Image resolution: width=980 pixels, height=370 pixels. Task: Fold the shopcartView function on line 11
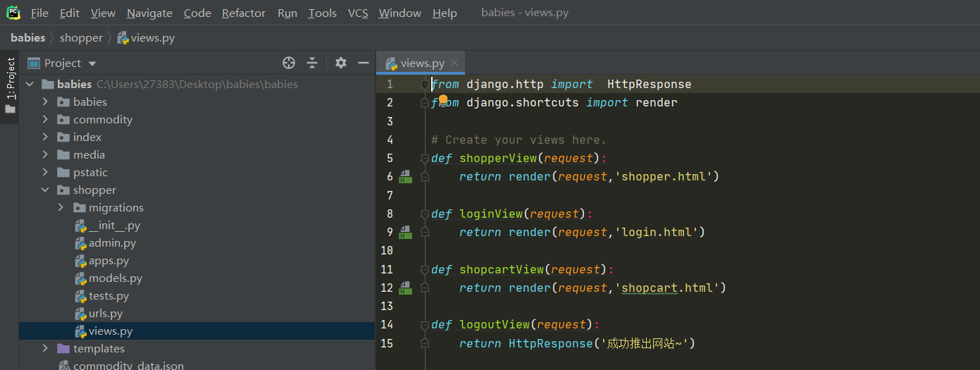[x=424, y=269]
